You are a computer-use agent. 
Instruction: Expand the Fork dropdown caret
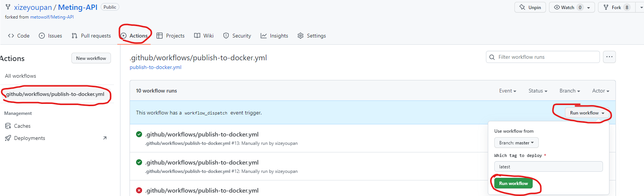pyautogui.click(x=641, y=7)
